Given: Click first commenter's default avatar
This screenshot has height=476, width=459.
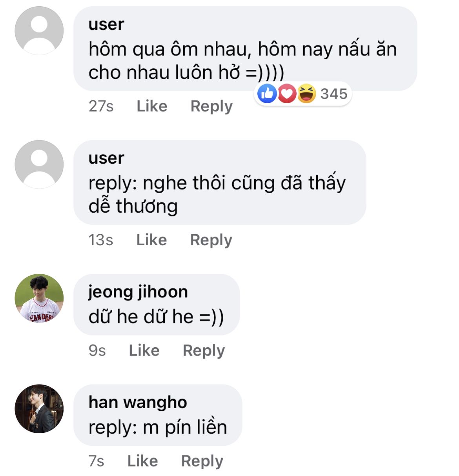Looking at the screenshot, I should 39,31.
